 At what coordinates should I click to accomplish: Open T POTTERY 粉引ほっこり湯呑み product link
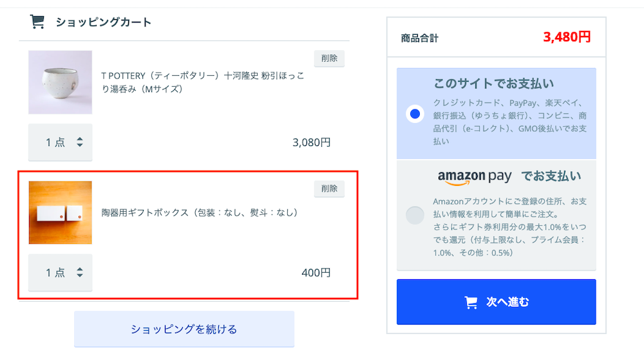click(203, 82)
